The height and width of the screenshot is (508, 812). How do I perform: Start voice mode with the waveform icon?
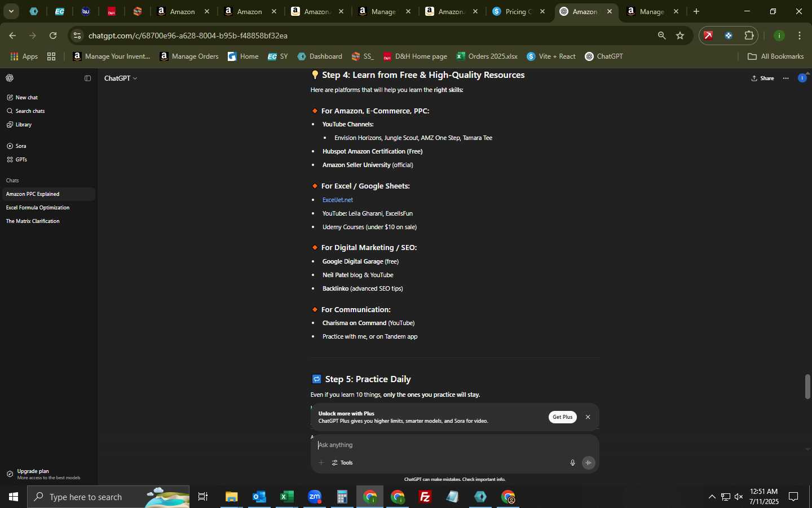click(x=588, y=463)
